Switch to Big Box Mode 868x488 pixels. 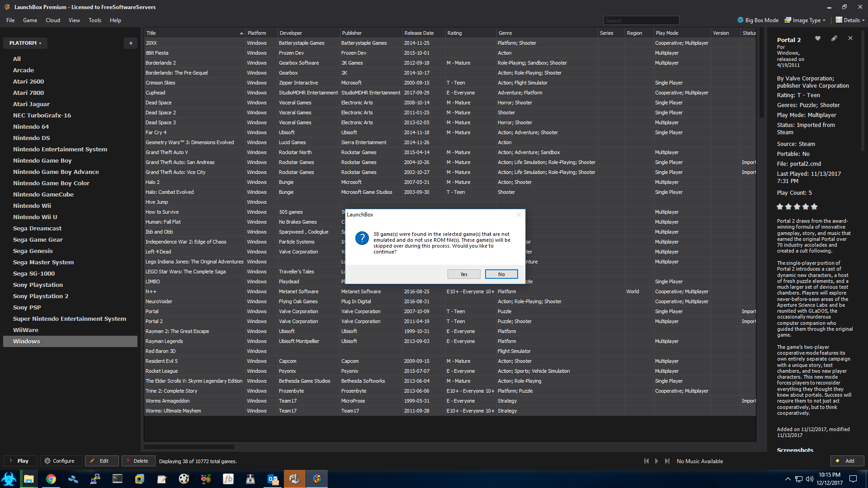(758, 20)
